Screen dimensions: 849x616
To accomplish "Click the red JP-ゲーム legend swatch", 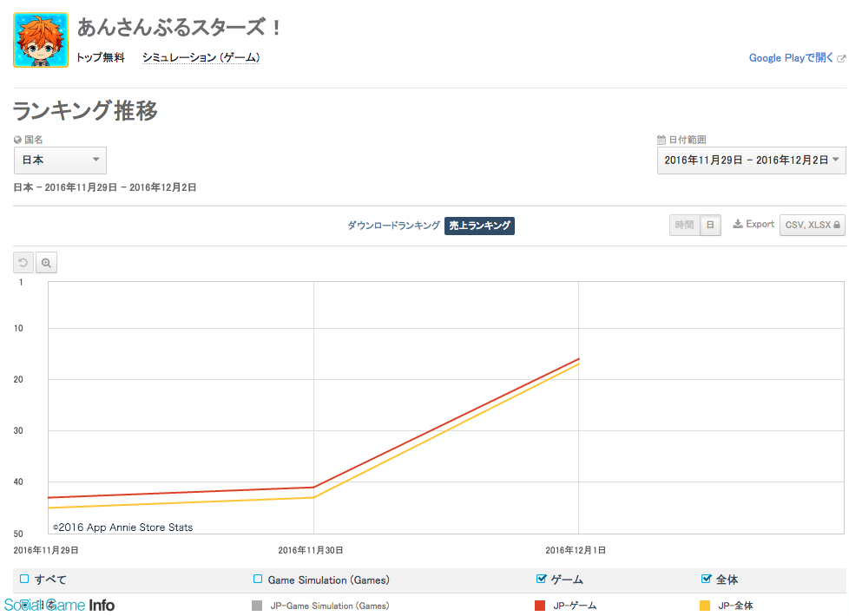I will (540, 606).
